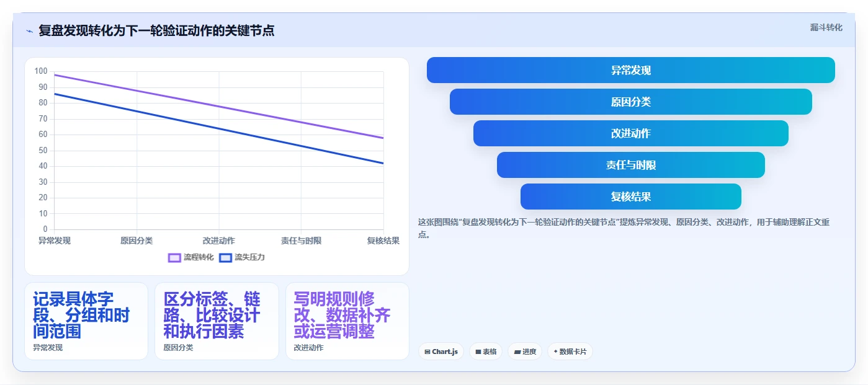This screenshot has width=868, height=385.
Task: Click the 复核结果 x-axis label on chart
Action: [383, 241]
